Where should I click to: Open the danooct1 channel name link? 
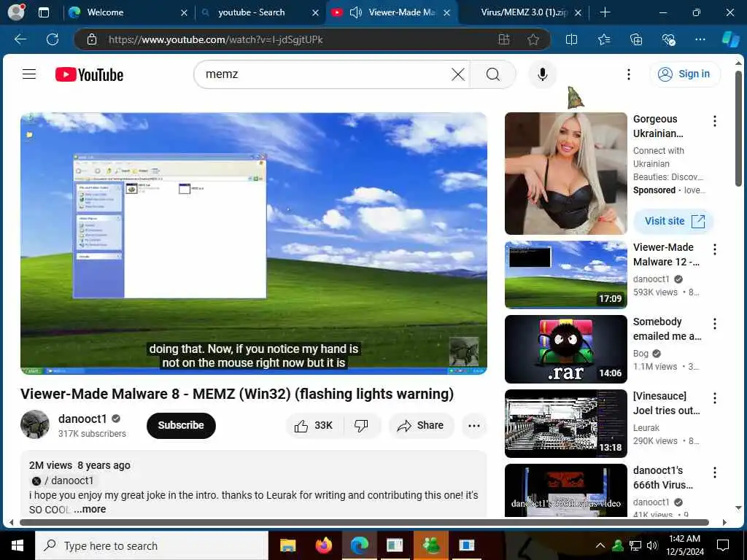coord(82,419)
